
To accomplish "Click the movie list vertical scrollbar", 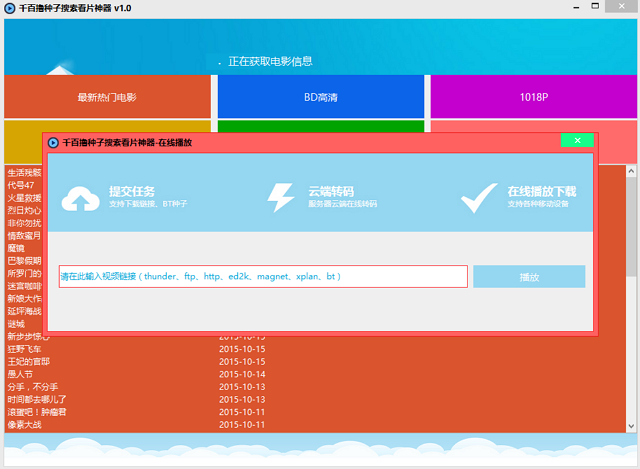I will pos(631,300).
